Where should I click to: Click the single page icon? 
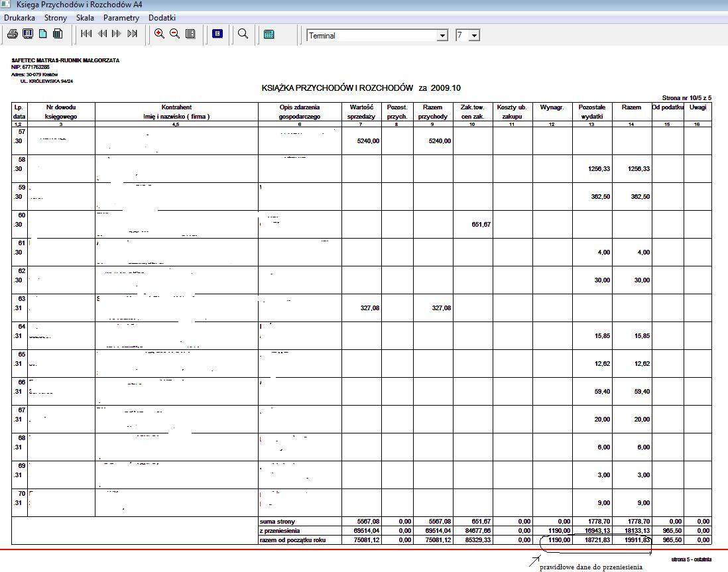(x=42, y=34)
